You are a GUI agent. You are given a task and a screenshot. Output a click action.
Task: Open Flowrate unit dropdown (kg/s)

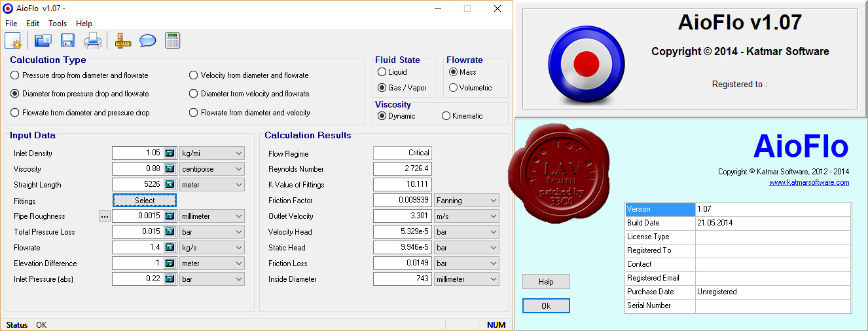[212, 247]
